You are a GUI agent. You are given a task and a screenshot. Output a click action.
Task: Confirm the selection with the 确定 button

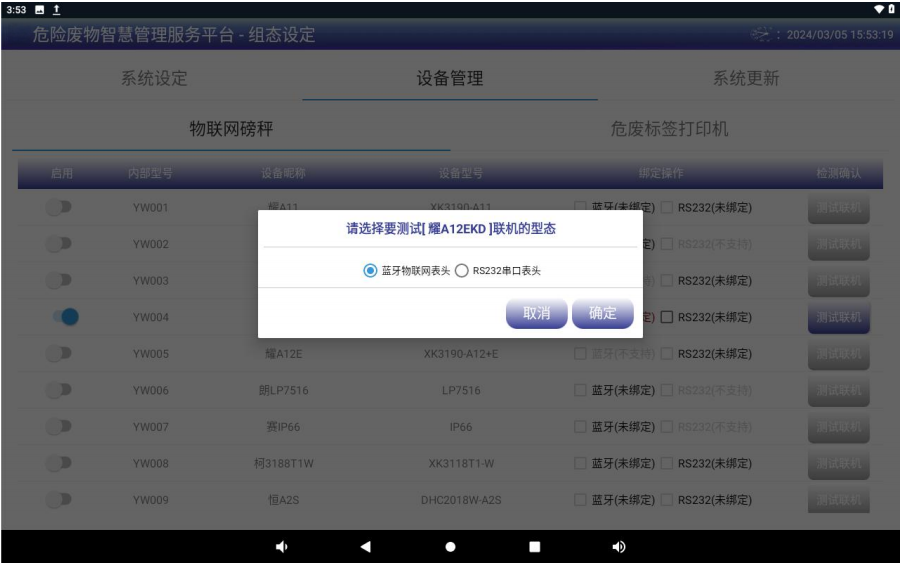click(603, 313)
